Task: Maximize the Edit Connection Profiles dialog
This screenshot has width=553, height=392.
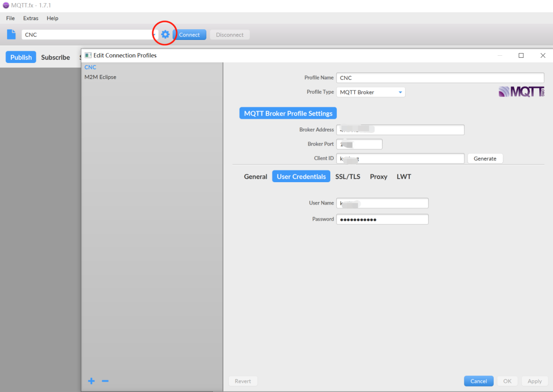Action: point(521,55)
